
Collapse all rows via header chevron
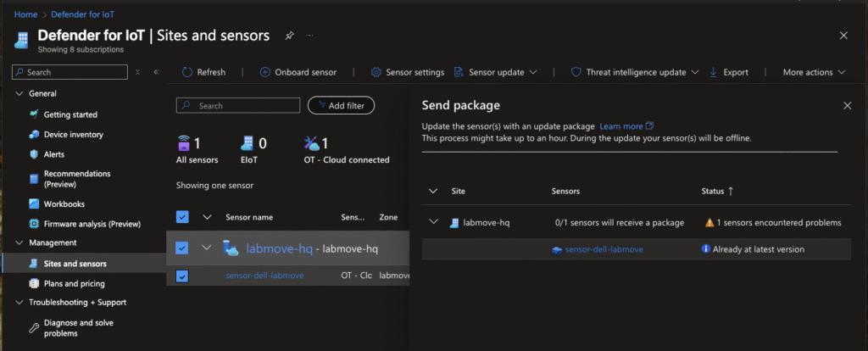click(x=207, y=217)
